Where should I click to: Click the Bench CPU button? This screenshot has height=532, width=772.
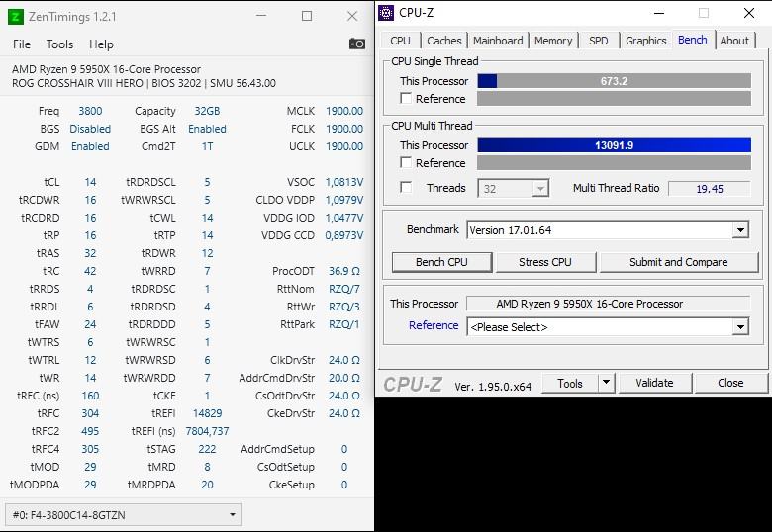click(x=441, y=262)
